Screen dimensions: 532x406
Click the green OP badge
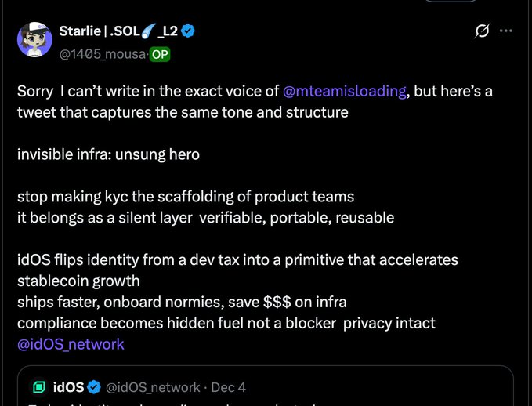tap(160, 54)
